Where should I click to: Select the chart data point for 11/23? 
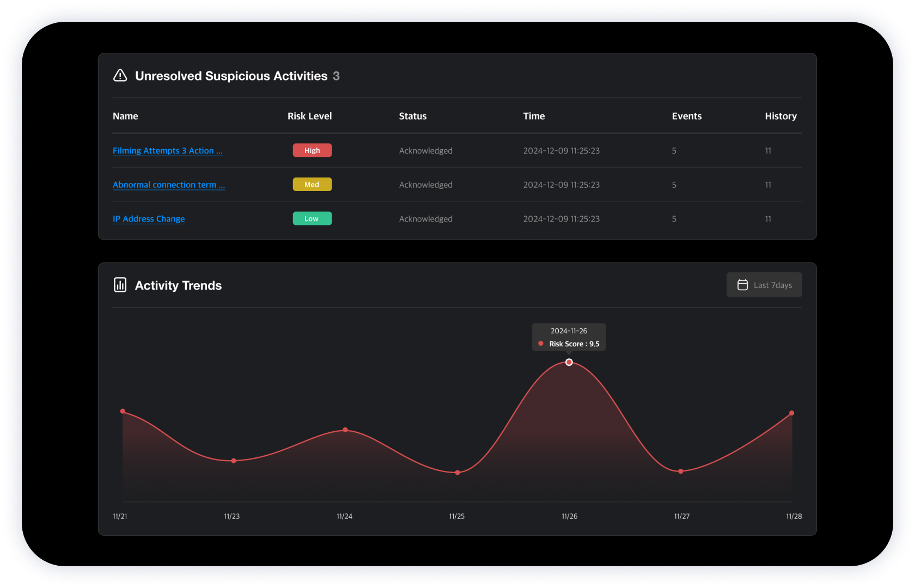[x=234, y=461]
